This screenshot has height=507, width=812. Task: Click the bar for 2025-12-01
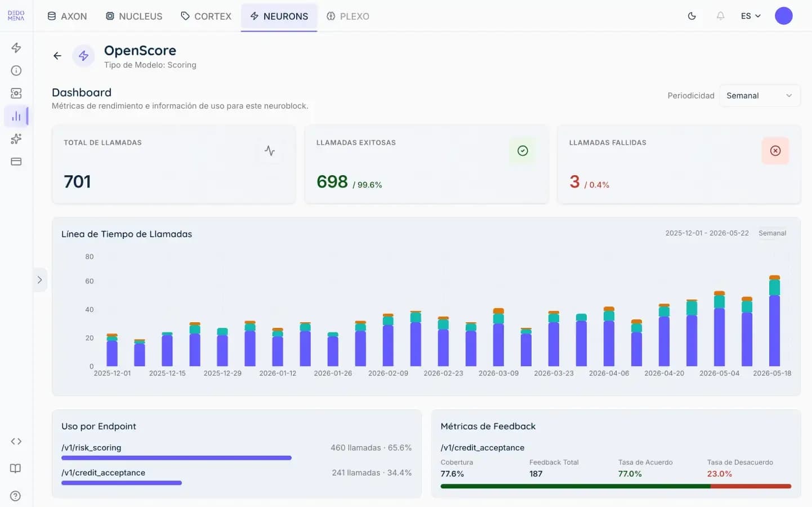point(112,350)
